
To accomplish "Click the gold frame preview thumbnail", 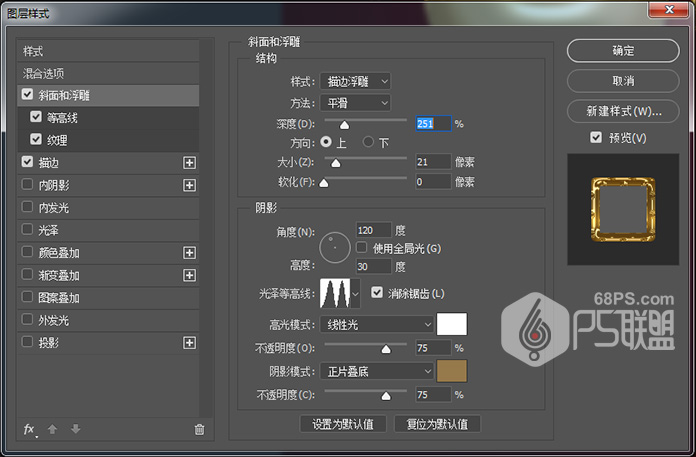I will click(623, 209).
